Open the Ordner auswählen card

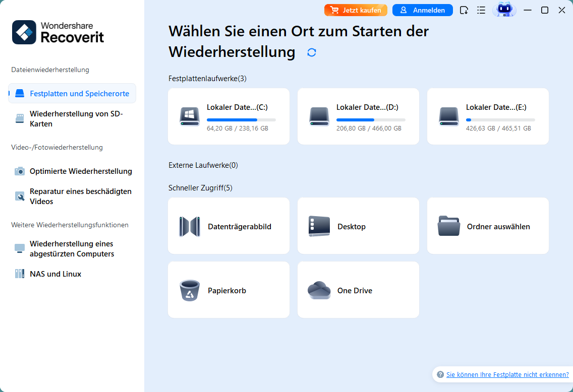pyautogui.click(x=488, y=226)
